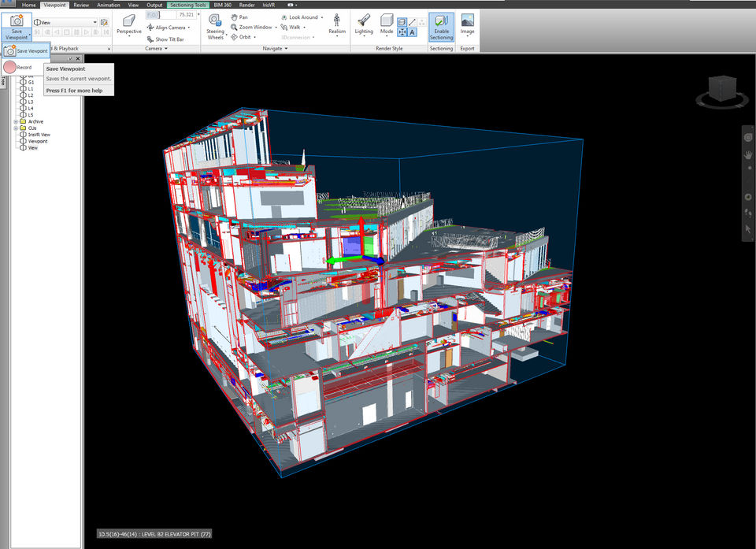Open the IrisVR tab
Screen dimensions: 756x549
(x=269, y=5)
